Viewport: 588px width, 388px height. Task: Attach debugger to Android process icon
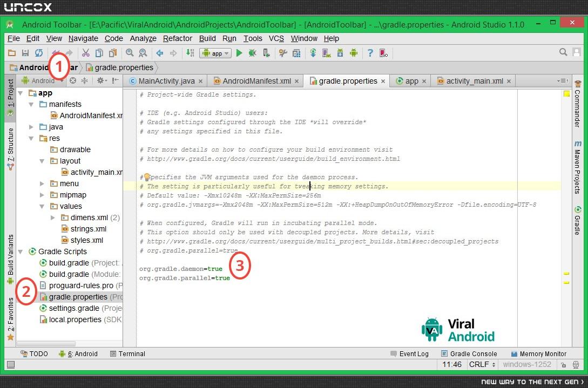[266, 53]
